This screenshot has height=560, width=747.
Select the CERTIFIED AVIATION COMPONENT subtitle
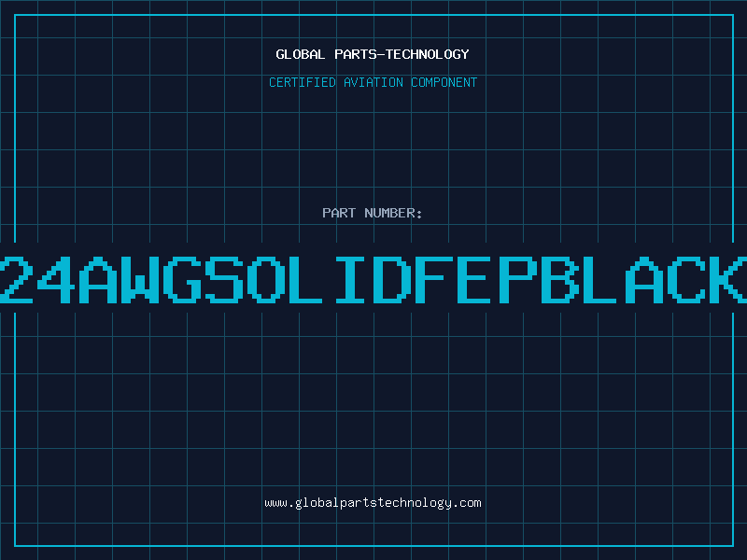(373, 82)
